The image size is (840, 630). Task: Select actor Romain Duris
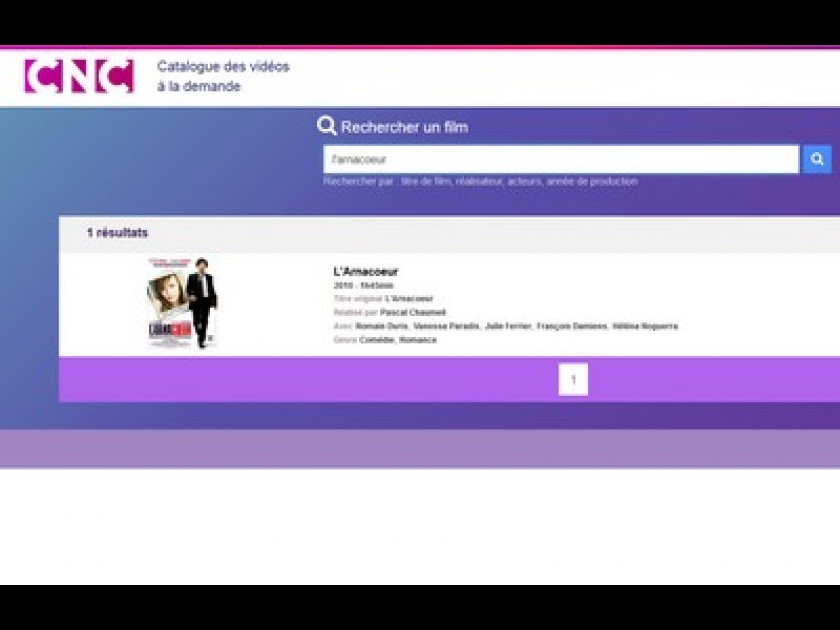point(381,326)
